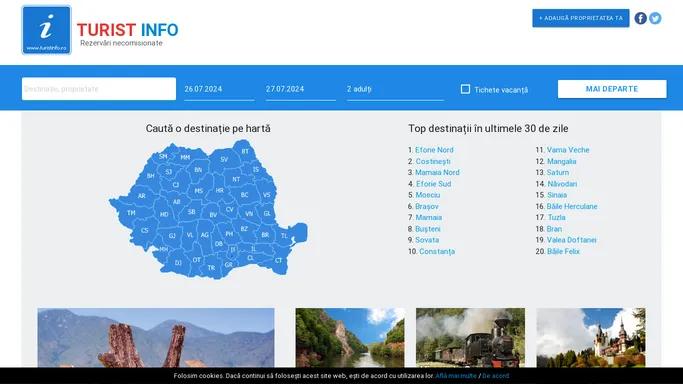This screenshot has height=384, width=683.
Task: Enable the Tichete vacanță checkbox
Action: pos(465,89)
